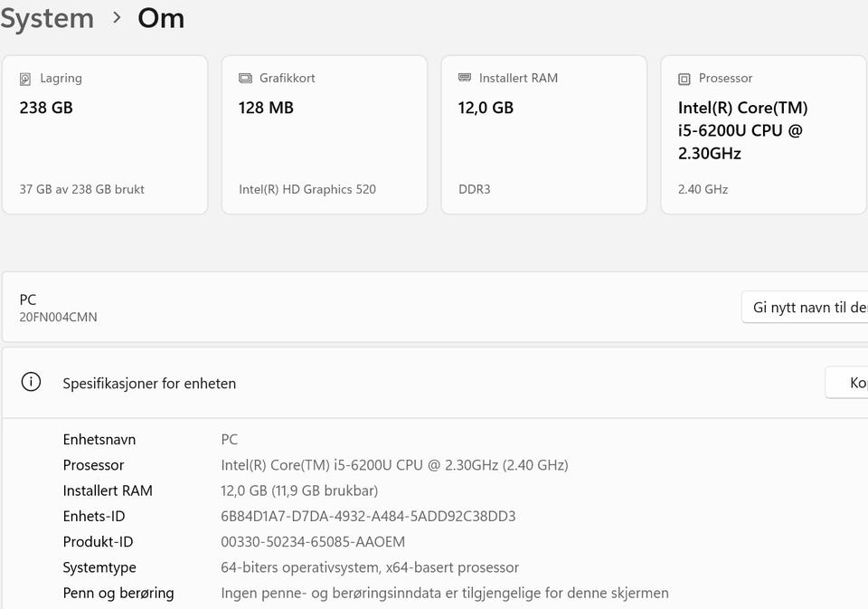Viewport: 868px width, 609px height.
Task: Click the 2.40 GHz text in Prosessor card
Action: [x=703, y=189]
